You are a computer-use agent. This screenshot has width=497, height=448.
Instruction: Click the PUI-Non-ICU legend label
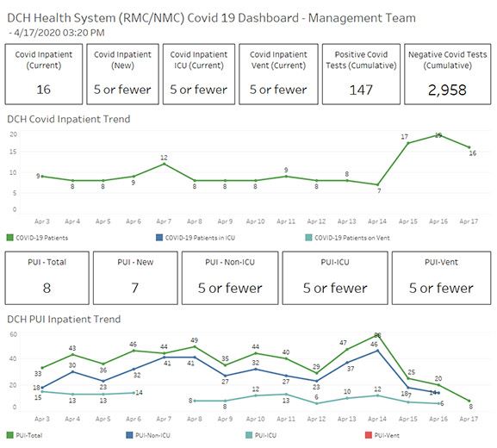pos(152,435)
